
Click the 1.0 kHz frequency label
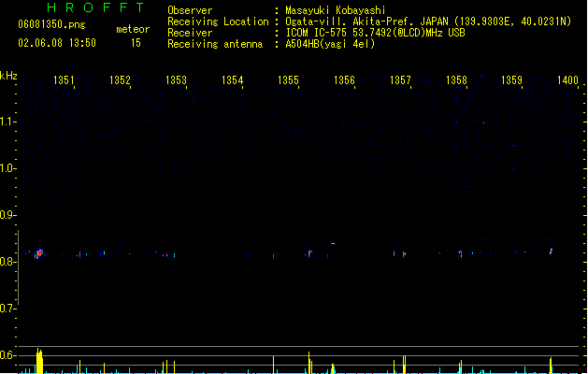click(7, 168)
